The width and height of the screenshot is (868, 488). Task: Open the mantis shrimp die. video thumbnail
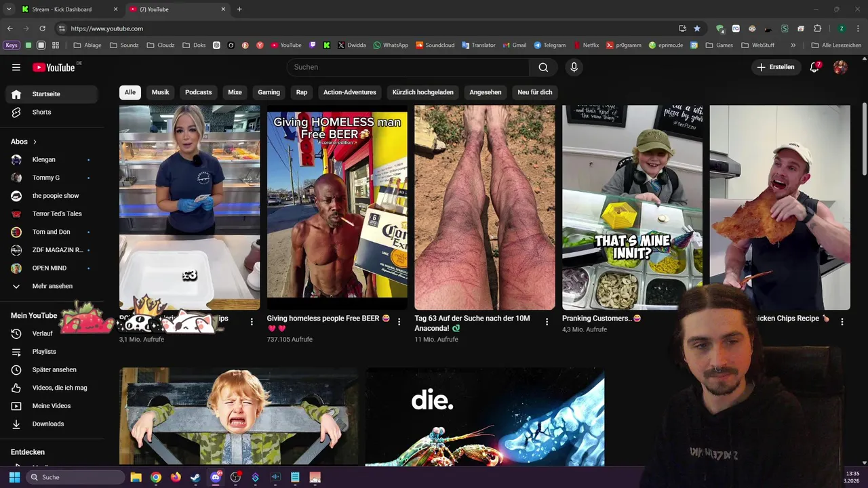[485, 417]
